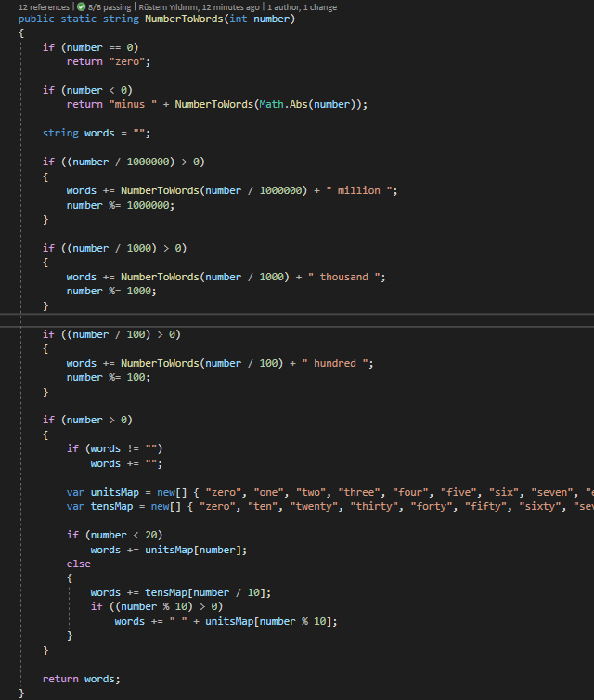Click the "one" string in unitsMap
The width and height of the screenshot is (594, 700).
pos(268,492)
